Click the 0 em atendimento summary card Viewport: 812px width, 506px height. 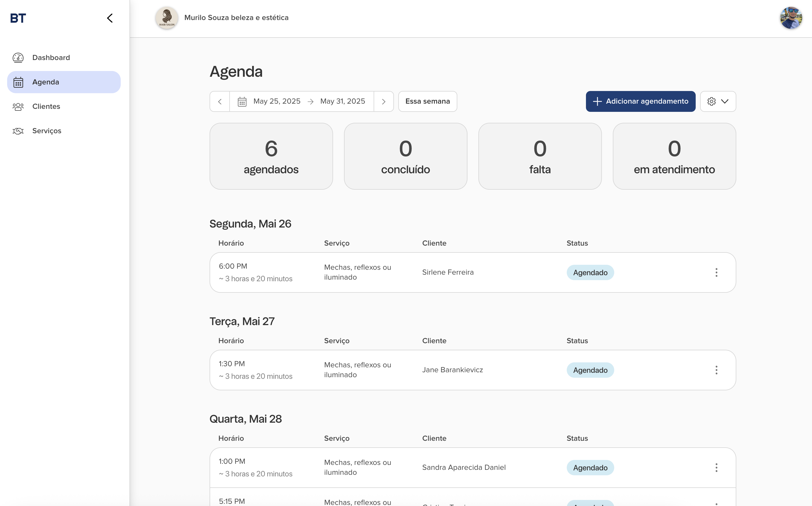tap(674, 156)
